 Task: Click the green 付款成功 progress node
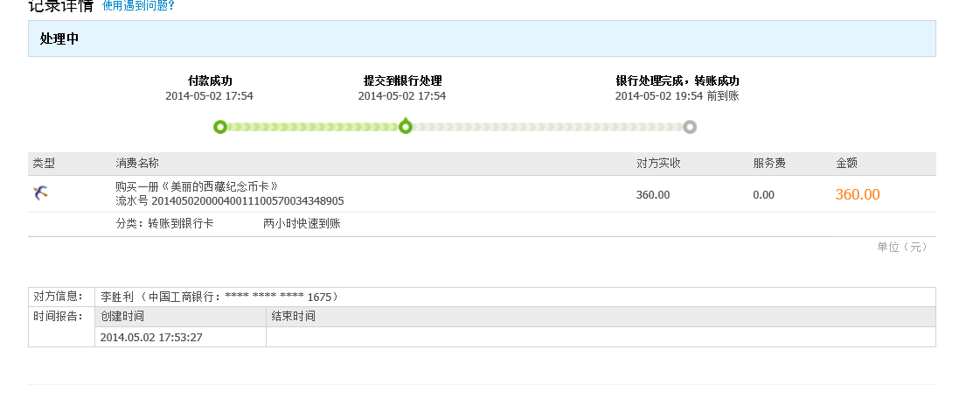tap(220, 127)
